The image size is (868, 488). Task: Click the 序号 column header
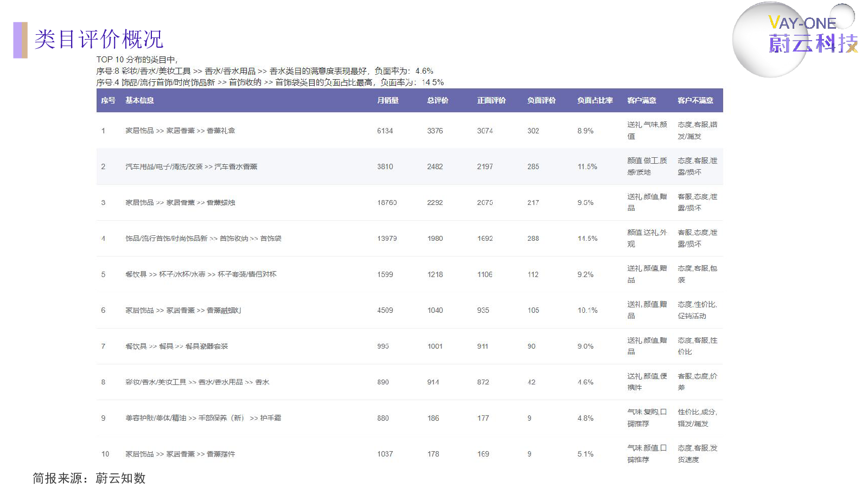[108, 100]
